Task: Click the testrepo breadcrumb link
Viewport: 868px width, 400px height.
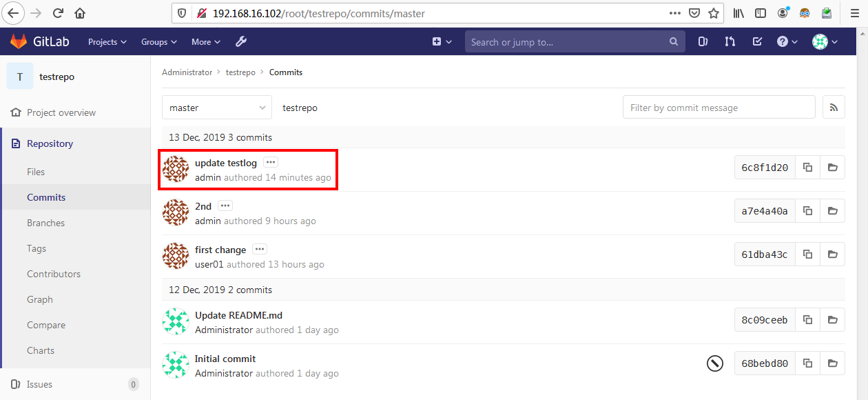Action: (240, 72)
